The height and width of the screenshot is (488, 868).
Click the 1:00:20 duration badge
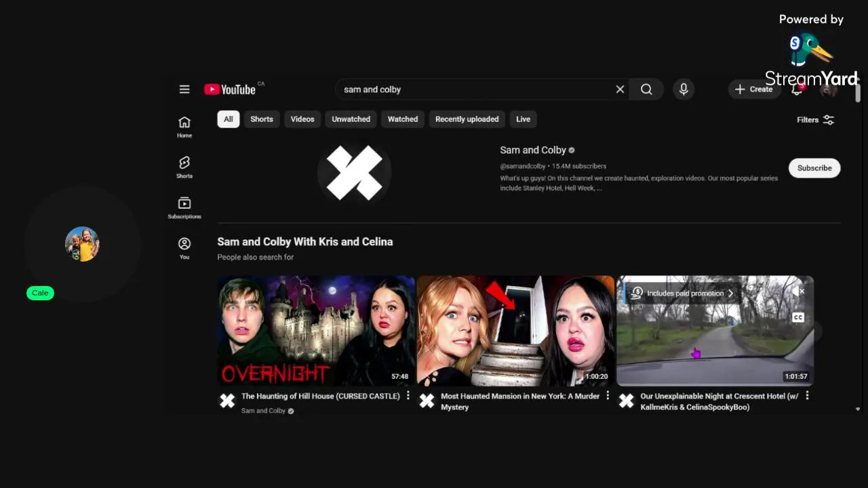[x=597, y=376]
